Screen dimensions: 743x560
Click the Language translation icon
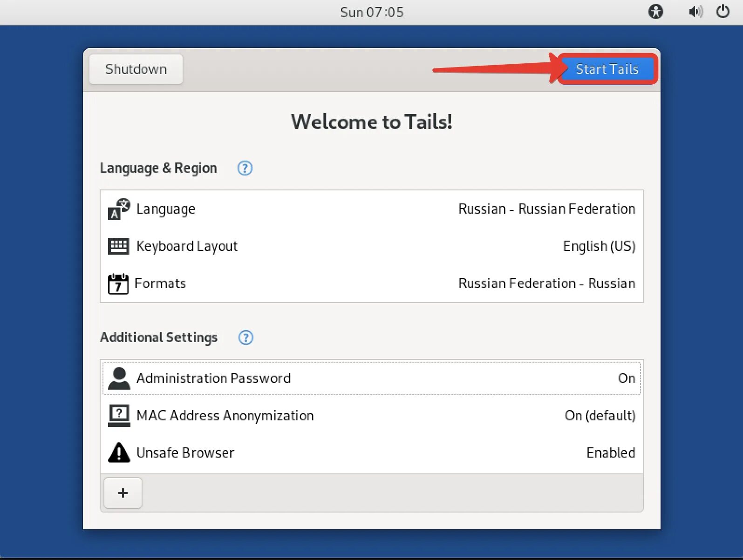click(119, 209)
